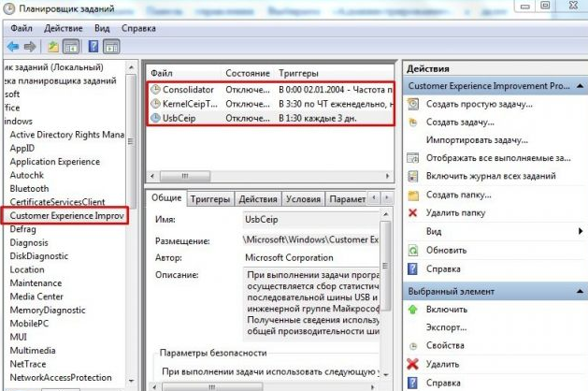588x391 pixels.
Task: Click the task list horizontal scrollbar thumb
Action: (x=185, y=176)
